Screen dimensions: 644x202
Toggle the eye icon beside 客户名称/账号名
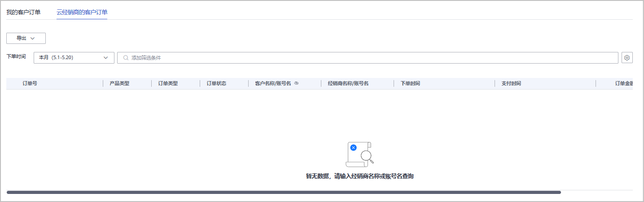pos(296,83)
